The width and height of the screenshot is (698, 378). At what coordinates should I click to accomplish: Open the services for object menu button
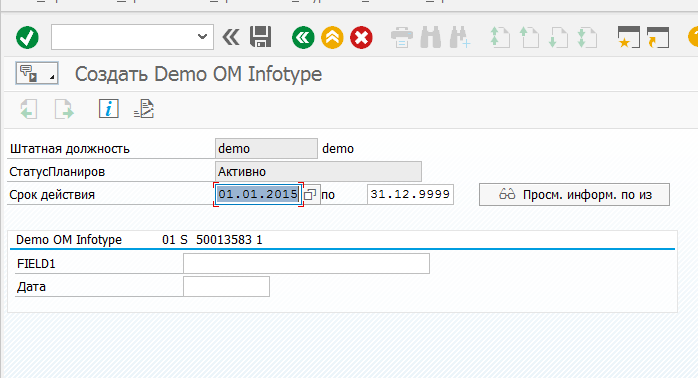37,73
